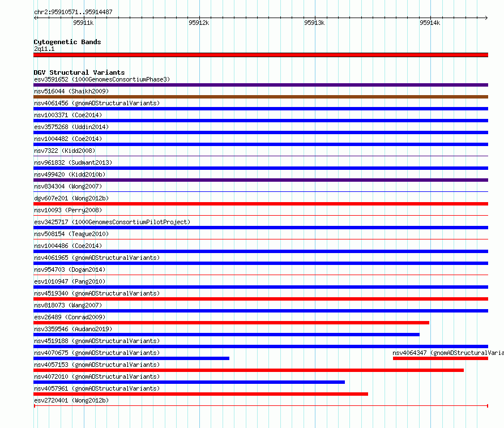
Task: Click nsv4061965 (gnomADStructuralVariants) label
Action: (x=97, y=258)
